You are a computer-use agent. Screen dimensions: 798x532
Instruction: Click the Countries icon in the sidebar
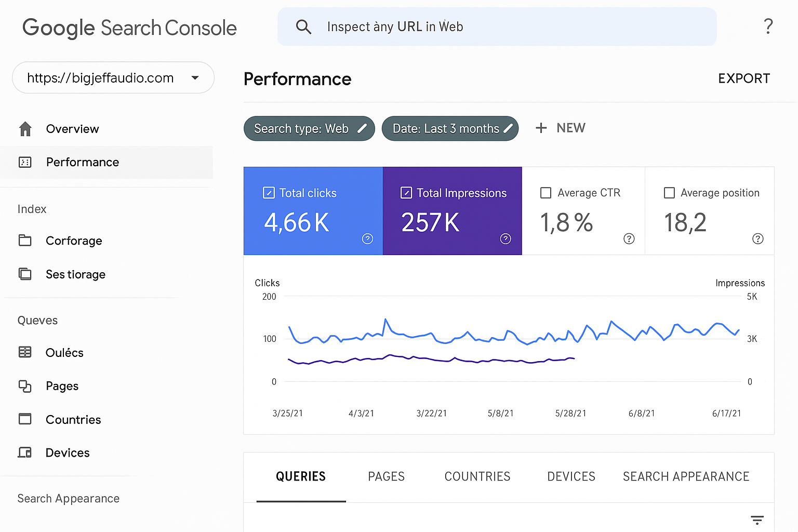[25, 419]
